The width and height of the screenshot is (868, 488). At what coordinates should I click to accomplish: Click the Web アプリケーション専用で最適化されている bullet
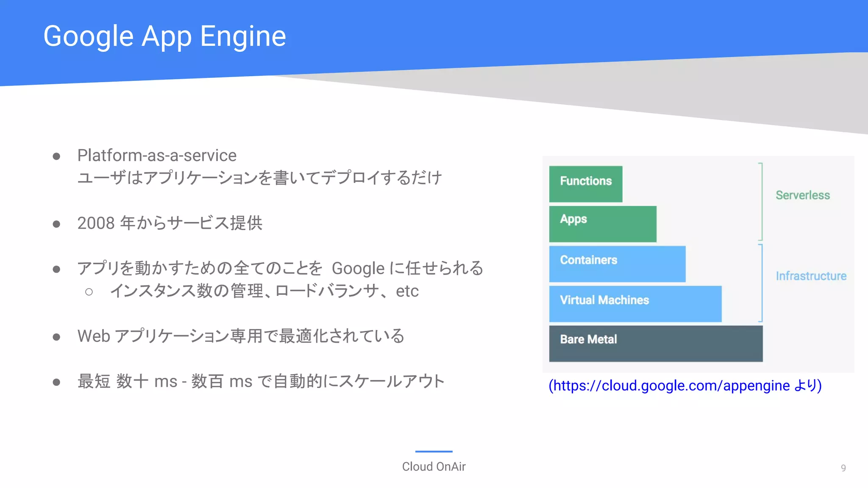pyautogui.click(x=241, y=336)
